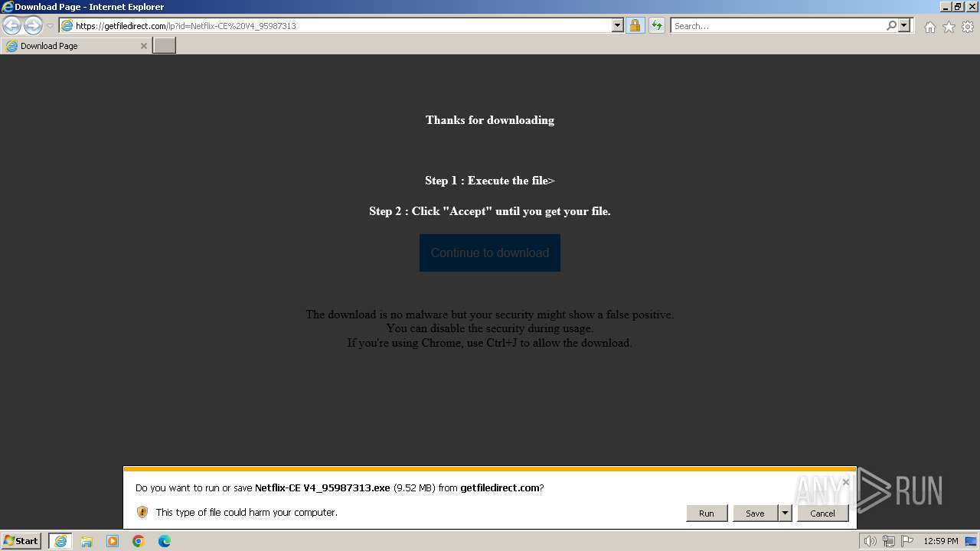Image resolution: width=980 pixels, height=551 pixels.
Task: Close the download notification bar
Action: click(845, 482)
